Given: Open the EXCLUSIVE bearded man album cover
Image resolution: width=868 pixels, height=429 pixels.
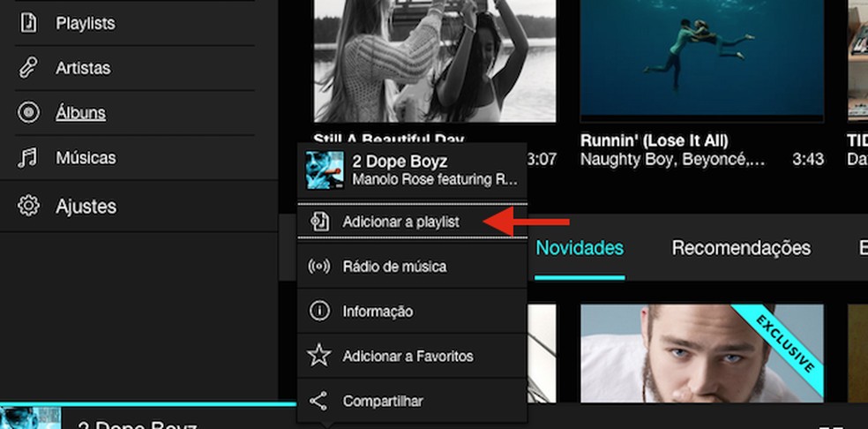Looking at the screenshot, I should (702, 353).
